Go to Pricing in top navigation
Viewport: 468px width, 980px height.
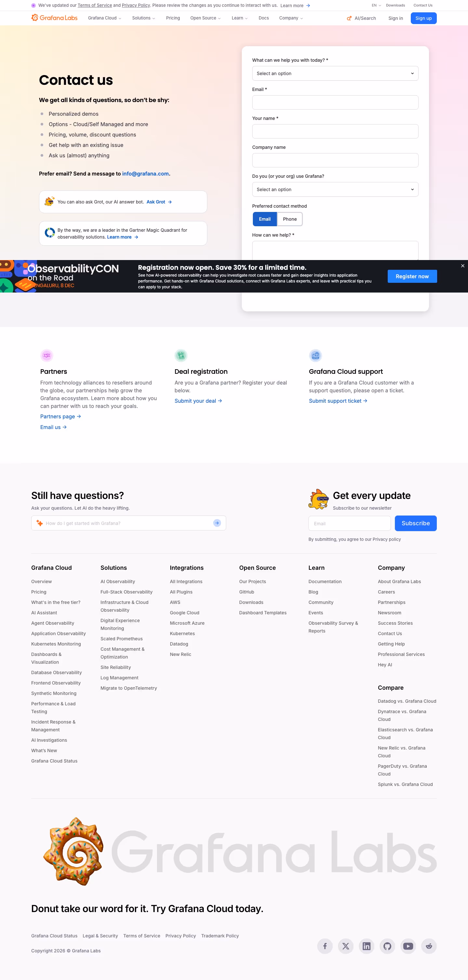tap(173, 18)
